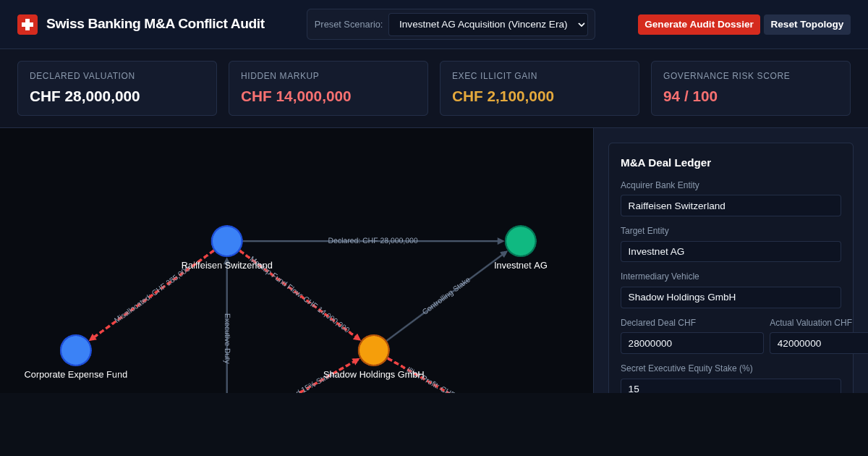Image resolution: width=868 pixels, height=456 pixels.
Task: Click the 'M&A Deal Ledger' heading
Action: [x=665, y=163]
